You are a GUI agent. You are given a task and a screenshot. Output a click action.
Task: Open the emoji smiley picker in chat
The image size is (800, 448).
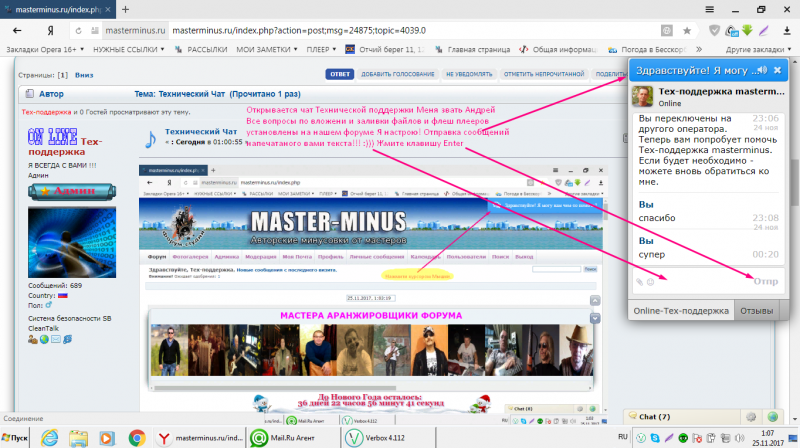point(651,282)
